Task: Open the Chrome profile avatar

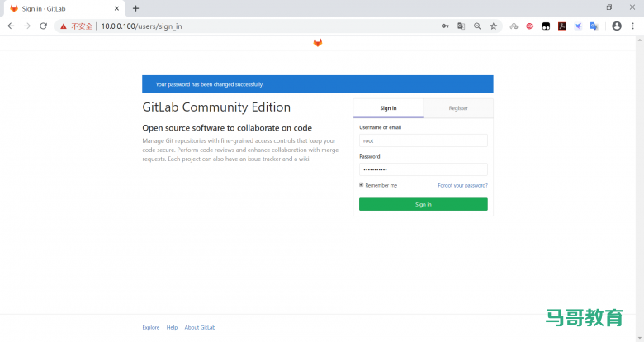Action: 617,26
